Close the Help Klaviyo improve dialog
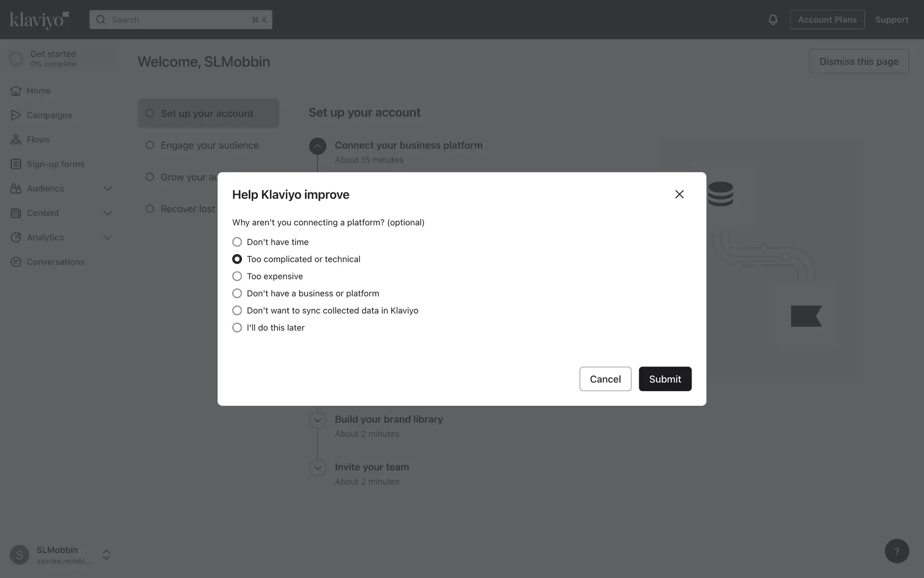The width and height of the screenshot is (924, 578). tap(679, 194)
